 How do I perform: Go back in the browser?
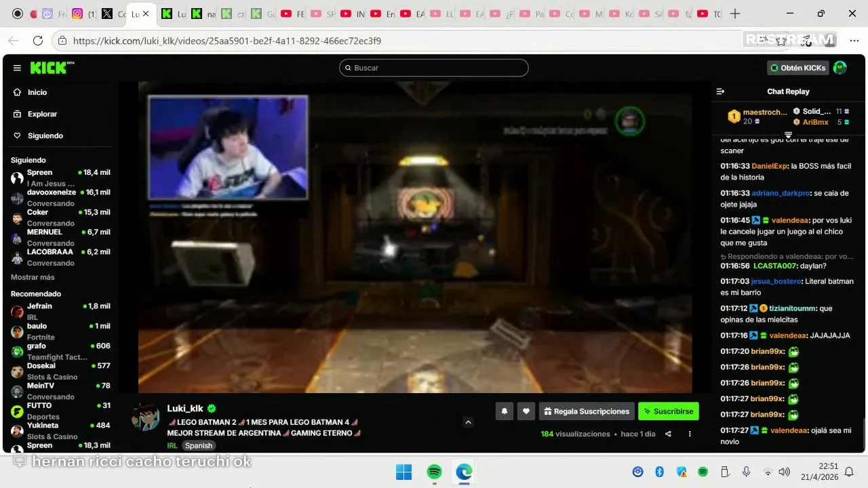click(14, 41)
